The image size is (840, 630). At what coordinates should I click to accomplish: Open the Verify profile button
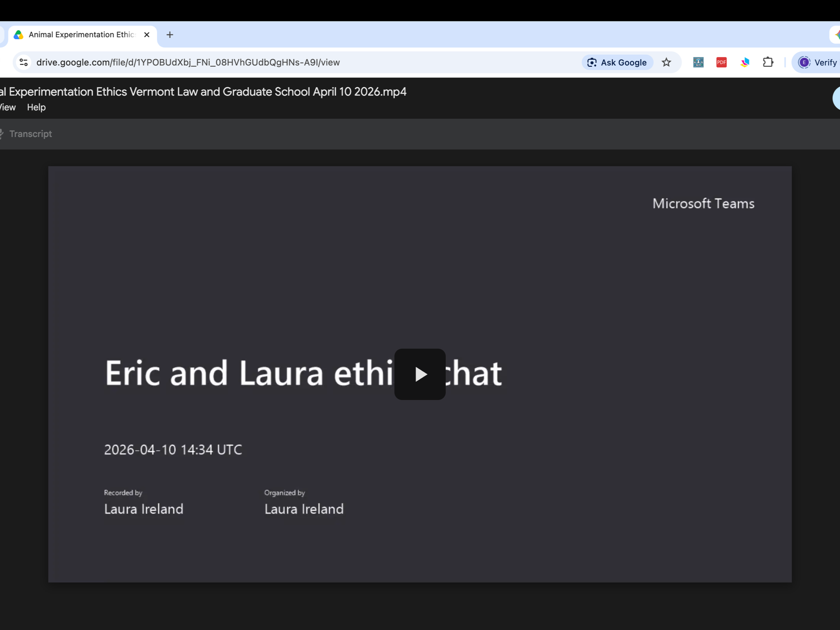coord(817,62)
